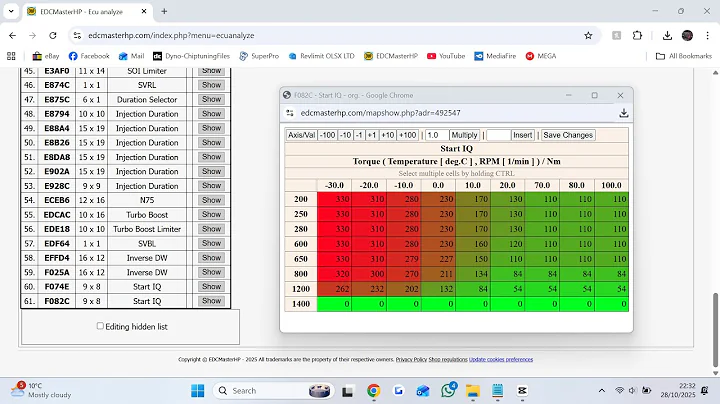Click the +100 increment button

point(407,135)
